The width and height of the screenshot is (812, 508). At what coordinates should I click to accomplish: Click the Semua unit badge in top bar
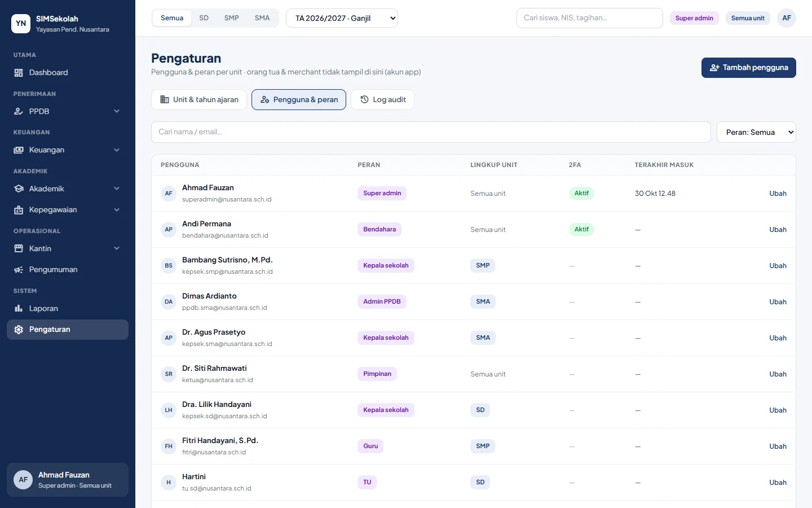748,18
